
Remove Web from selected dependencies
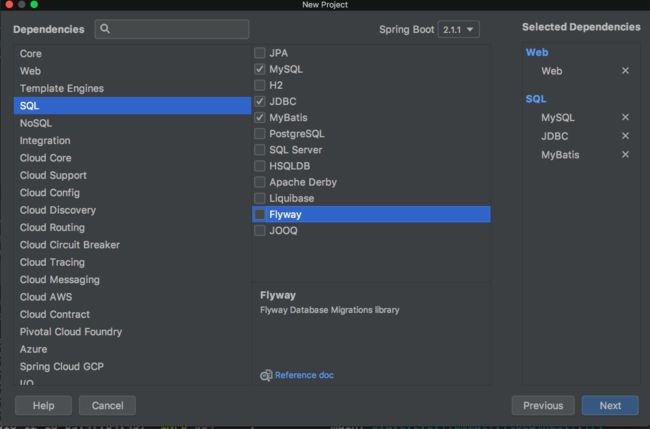(x=625, y=71)
